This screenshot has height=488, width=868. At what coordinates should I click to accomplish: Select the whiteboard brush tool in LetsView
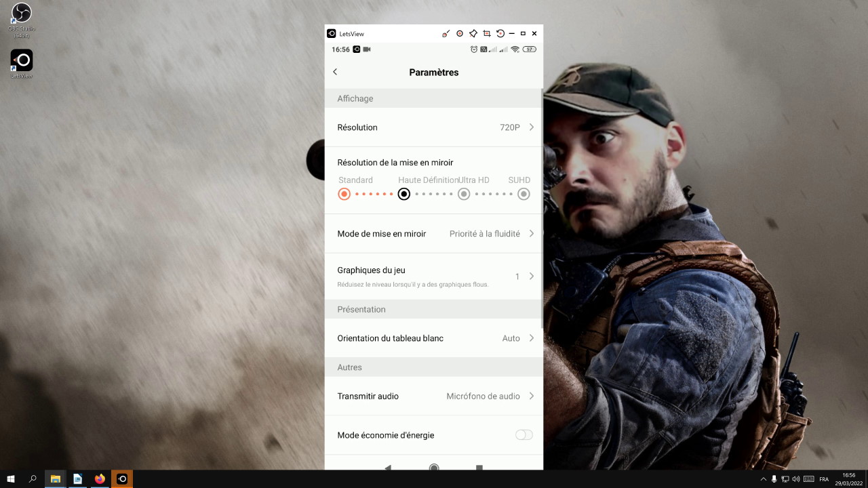point(446,33)
